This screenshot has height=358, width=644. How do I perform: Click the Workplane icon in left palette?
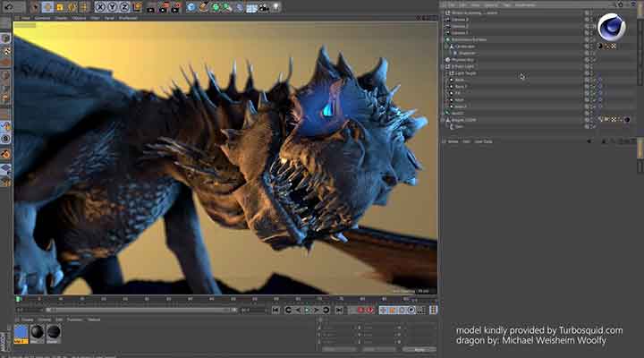(x=5, y=169)
